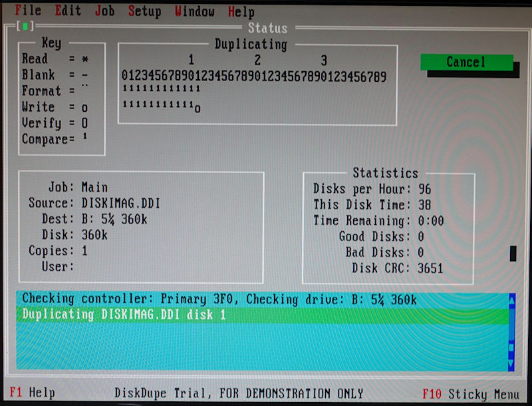Viewport: 532px width, 406px height.
Task: Click F1 Help in the bottom bar
Action: pyautogui.click(x=33, y=393)
